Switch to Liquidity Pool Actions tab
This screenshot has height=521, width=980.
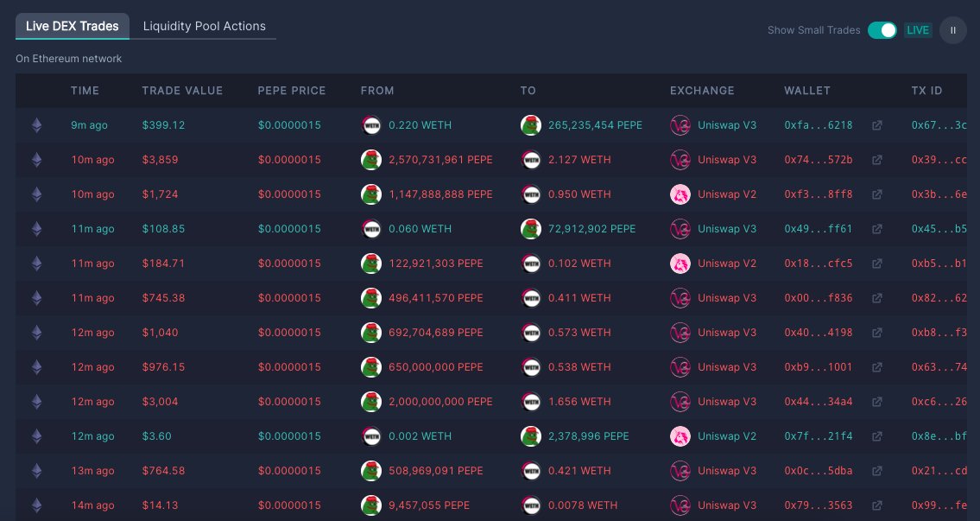click(204, 26)
